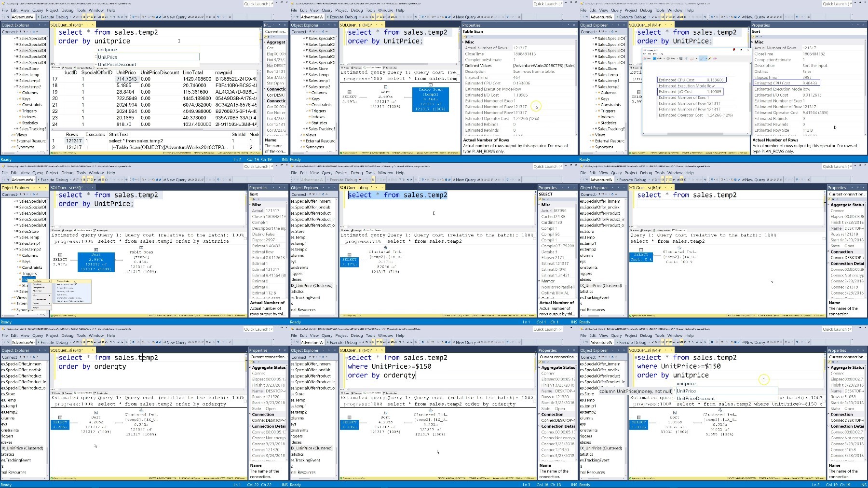Click 'Ln 3' in status bar below the UnitPrice tooltip frame

pyautogui.click(x=815, y=485)
